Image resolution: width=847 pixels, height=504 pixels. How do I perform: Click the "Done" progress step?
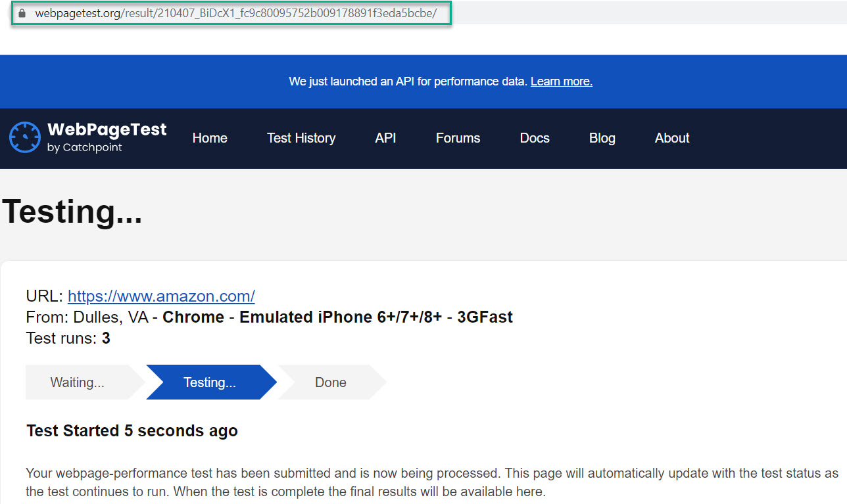pyautogui.click(x=330, y=382)
